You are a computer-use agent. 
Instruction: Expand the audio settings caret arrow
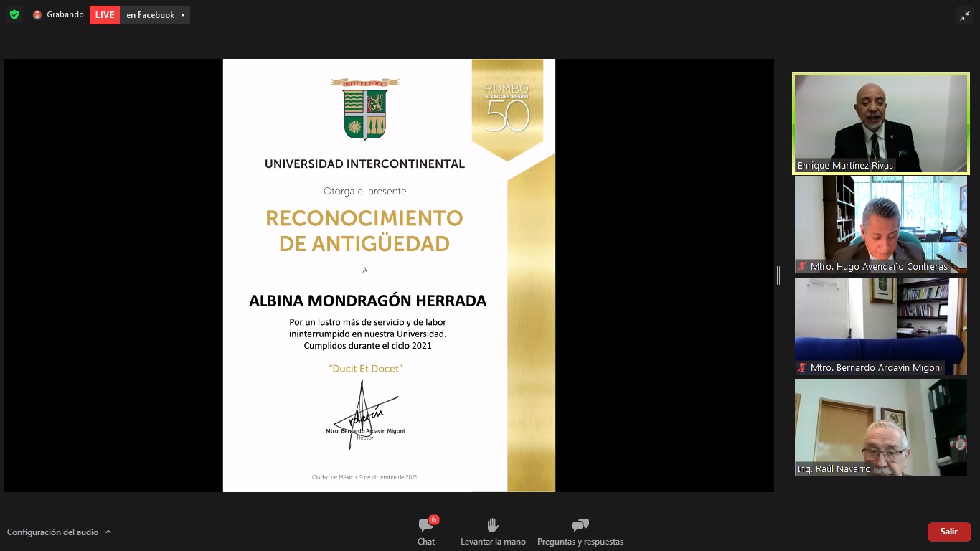pyautogui.click(x=108, y=532)
